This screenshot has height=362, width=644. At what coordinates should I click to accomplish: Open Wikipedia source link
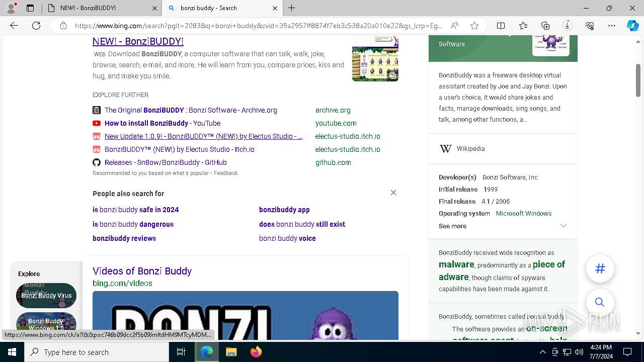470,149
